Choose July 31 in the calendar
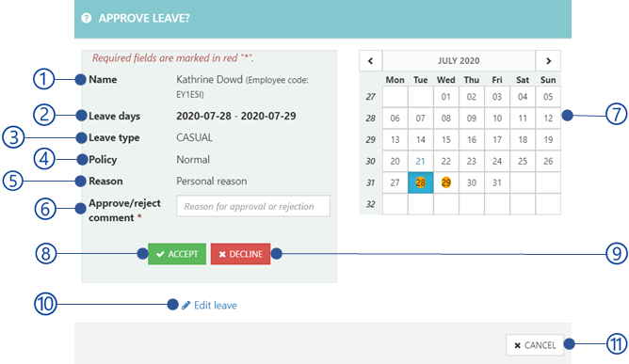This screenshot has height=364, width=629. click(x=497, y=182)
